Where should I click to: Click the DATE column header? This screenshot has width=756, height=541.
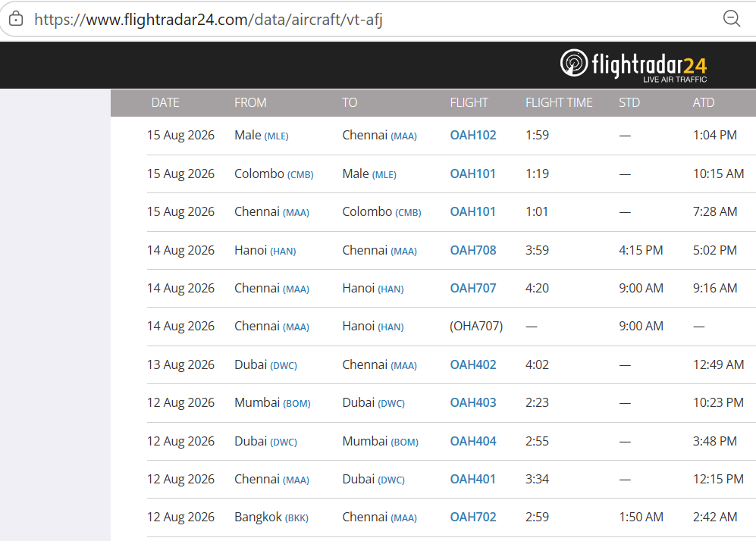[x=165, y=102]
